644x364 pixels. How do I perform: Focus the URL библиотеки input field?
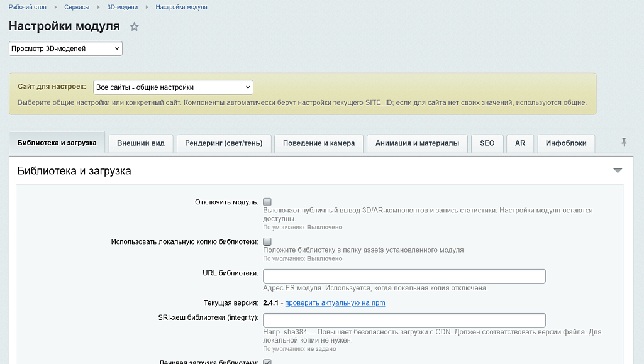tap(404, 276)
